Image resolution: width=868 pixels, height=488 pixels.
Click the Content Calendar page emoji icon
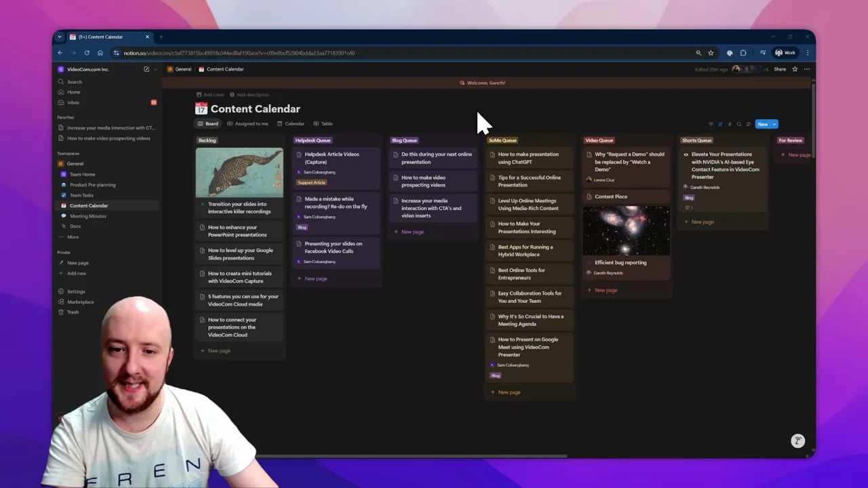[x=201, y=108]
